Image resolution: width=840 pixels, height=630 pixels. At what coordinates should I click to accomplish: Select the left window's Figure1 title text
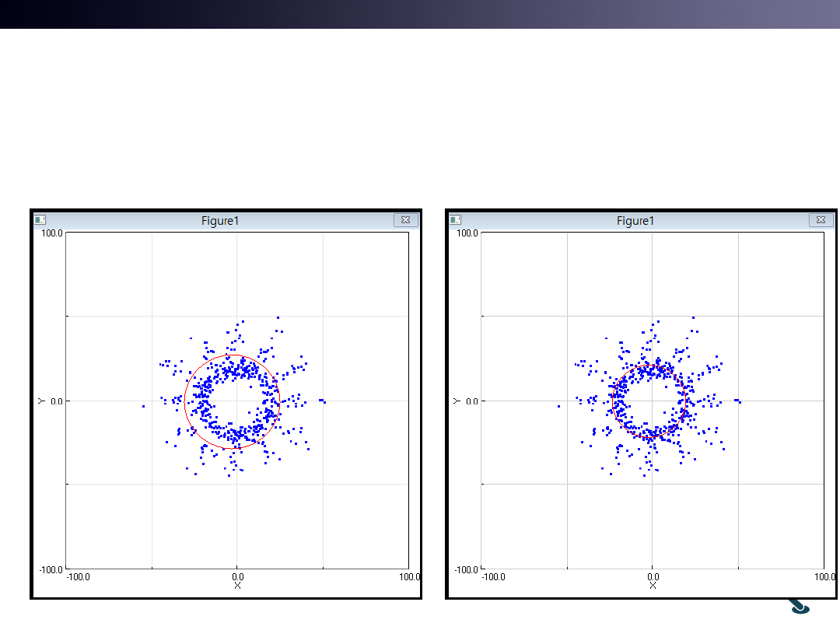220,221
